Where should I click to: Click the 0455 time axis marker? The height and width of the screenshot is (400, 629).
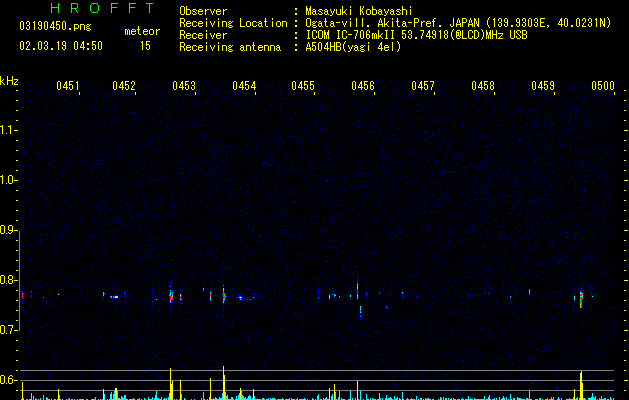click(303, 85)
